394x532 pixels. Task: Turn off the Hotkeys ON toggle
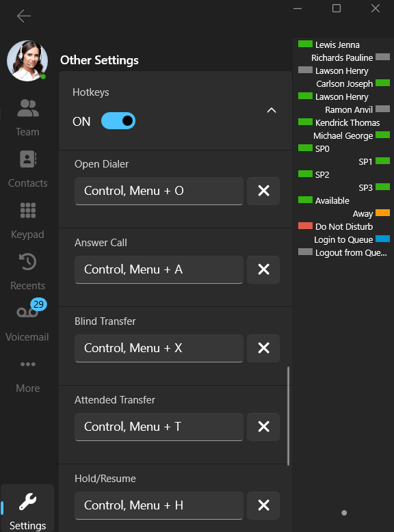click(118, 121)
